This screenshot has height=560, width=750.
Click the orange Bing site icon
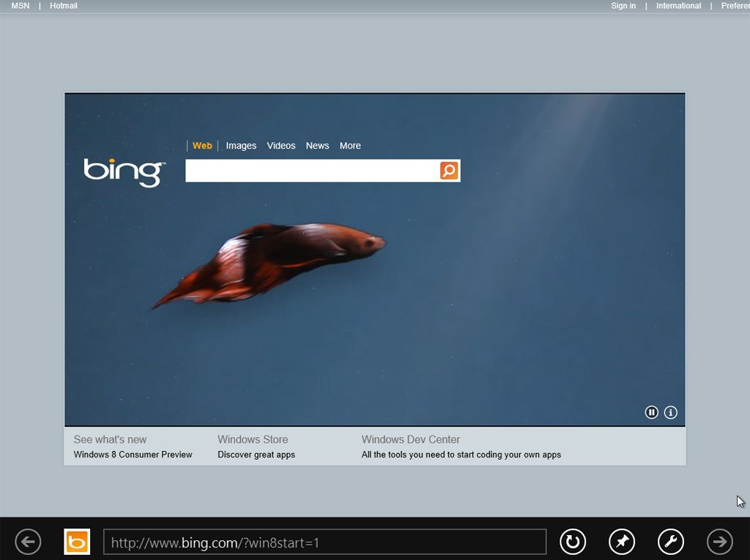pos(77,542)
